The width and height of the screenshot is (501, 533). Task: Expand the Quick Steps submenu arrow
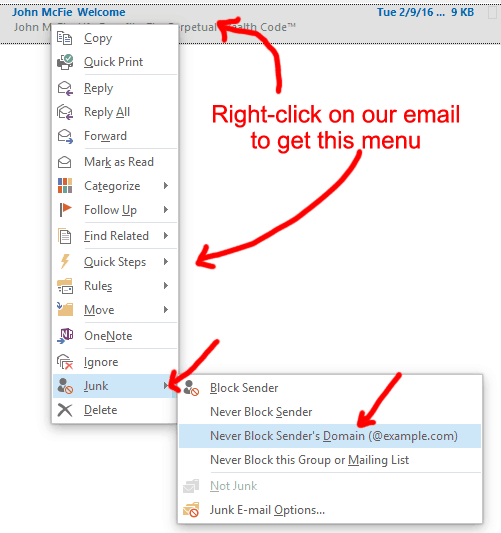tap(166, 261)
